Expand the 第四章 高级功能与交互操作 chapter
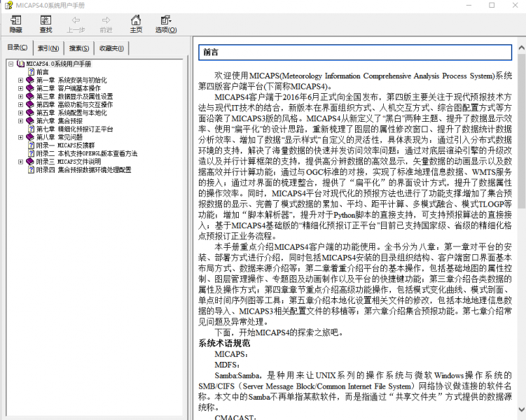This screenshot has height=420, width=526. click(20, 105)
